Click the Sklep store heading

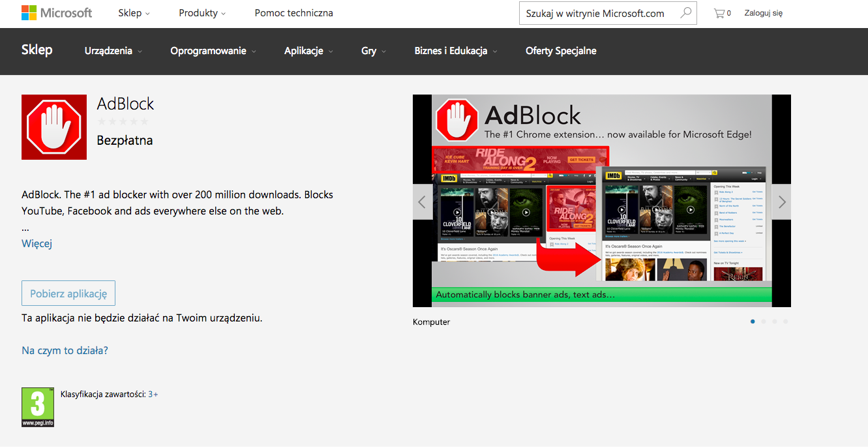(x=37, y=50)
